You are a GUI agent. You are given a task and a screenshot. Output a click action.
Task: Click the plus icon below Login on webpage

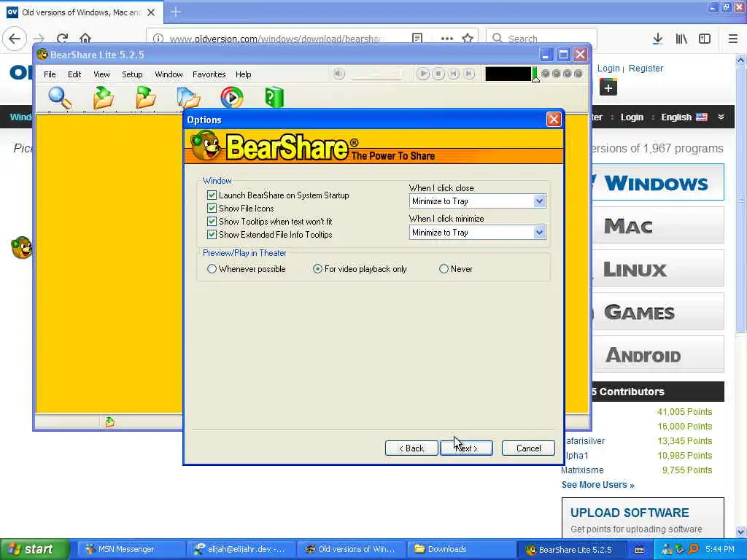pos(608,88)
